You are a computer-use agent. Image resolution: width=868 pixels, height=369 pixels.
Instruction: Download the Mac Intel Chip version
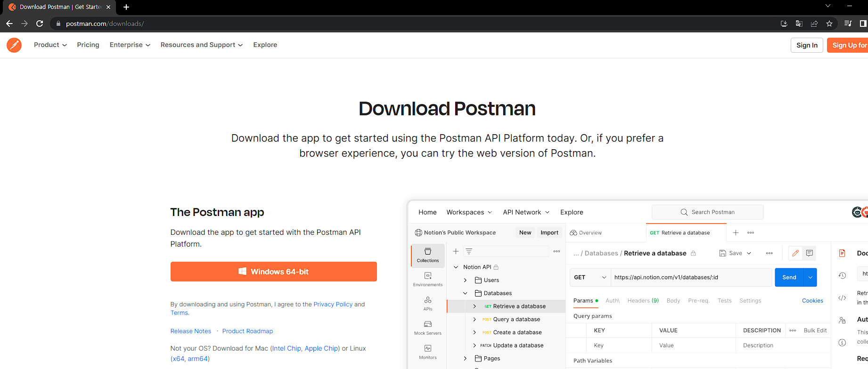[x=287, y=348]
